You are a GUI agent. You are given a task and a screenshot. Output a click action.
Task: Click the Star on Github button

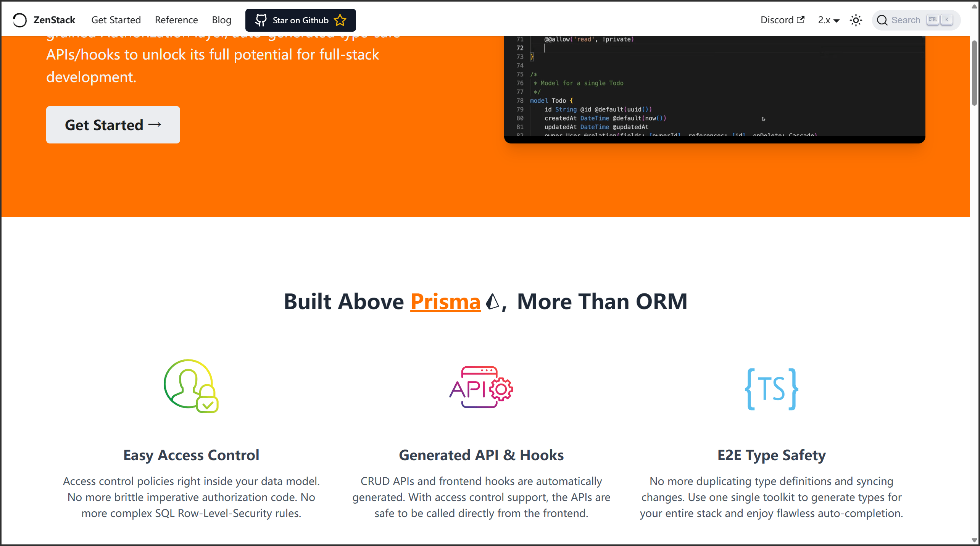click(x=301, y=20)
